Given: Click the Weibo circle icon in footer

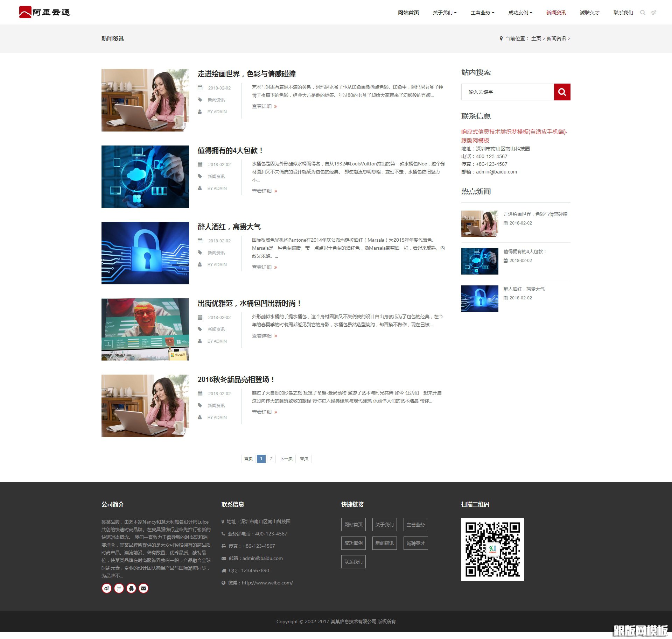Looking at the screenshot, I should click(x=107, y=588).
